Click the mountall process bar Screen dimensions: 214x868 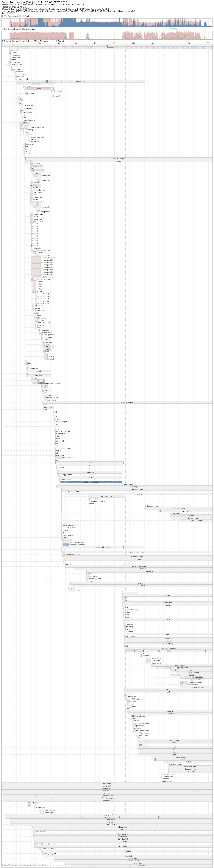click(36, 84)
